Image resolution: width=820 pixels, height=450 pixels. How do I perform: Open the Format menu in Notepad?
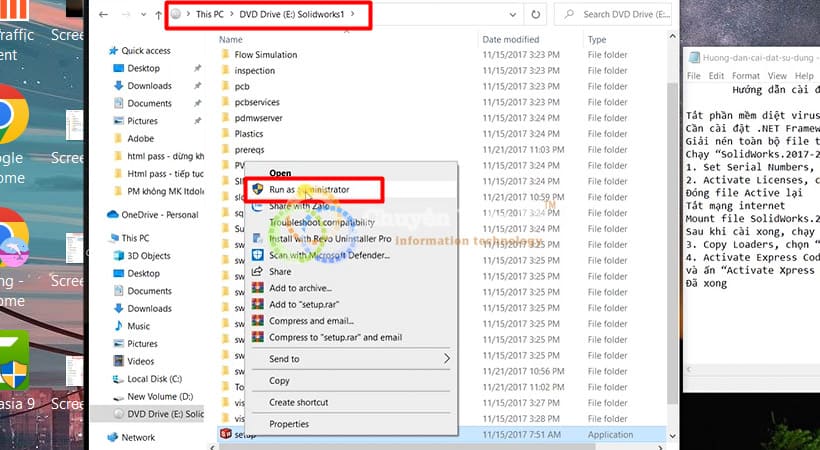point(745,76)
